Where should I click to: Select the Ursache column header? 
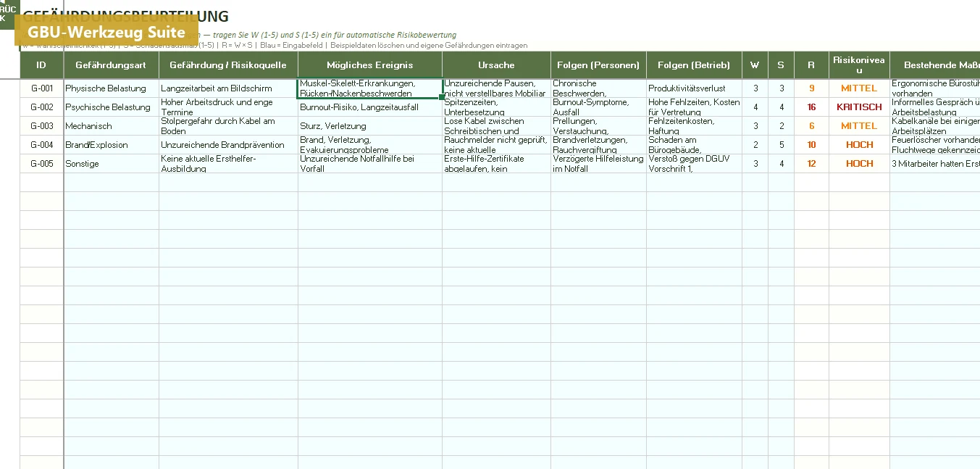click(x=496, y=65)
